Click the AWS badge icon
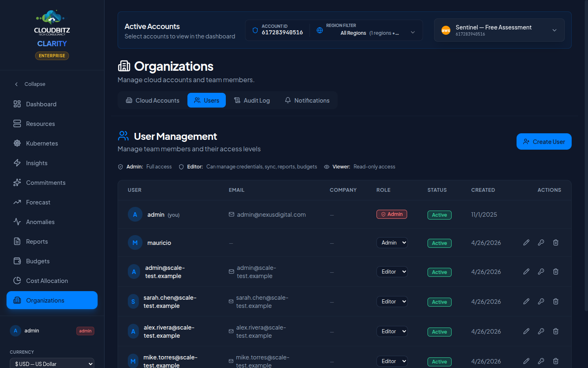Image resolution: width=588 pixels, height=368 pixels. [x=446, y=30]
